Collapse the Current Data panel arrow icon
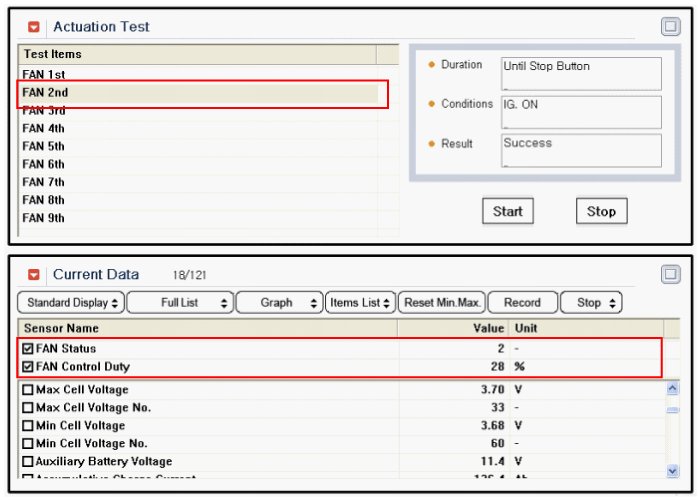The image size is (700, 500). pos(34,275)
